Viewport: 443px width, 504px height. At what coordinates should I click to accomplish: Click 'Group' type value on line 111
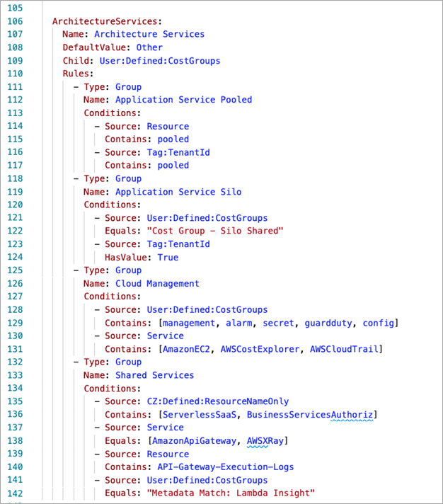pyautogui.click(x=129, y=87)
